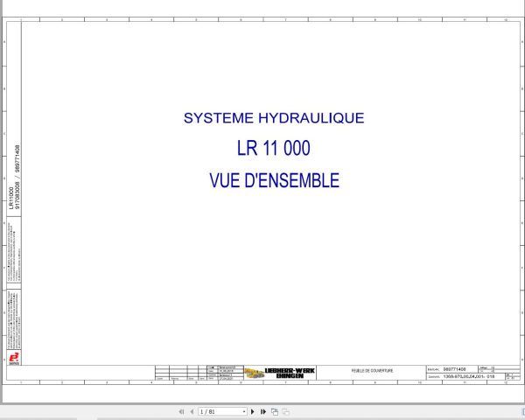Go to the first page
Image resolution: width=525 pixels, height=420 pixels.
[181, 411]
